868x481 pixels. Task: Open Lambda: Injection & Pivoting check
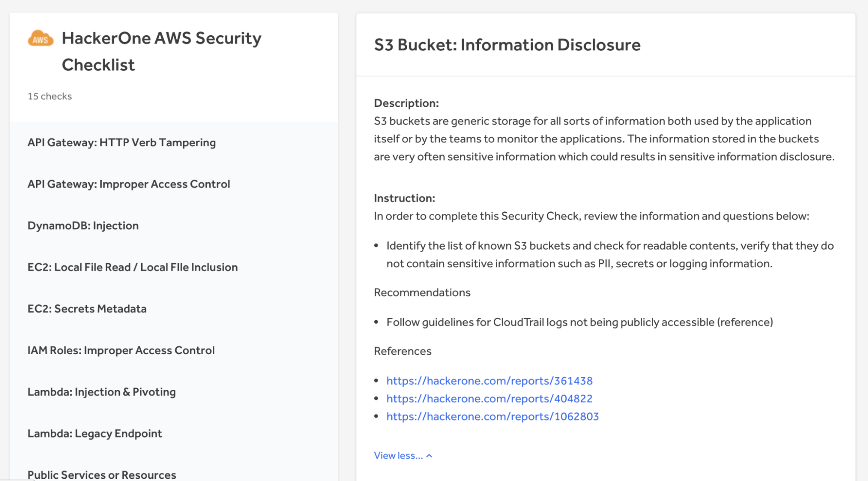pos(101,392)
